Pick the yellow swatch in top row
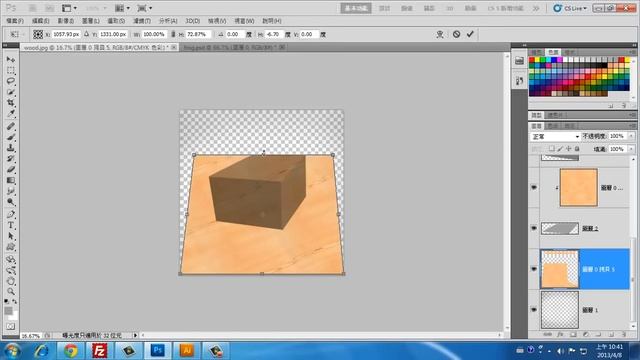Viewport: 640px width, 360px height. click(x=537, y=60)
